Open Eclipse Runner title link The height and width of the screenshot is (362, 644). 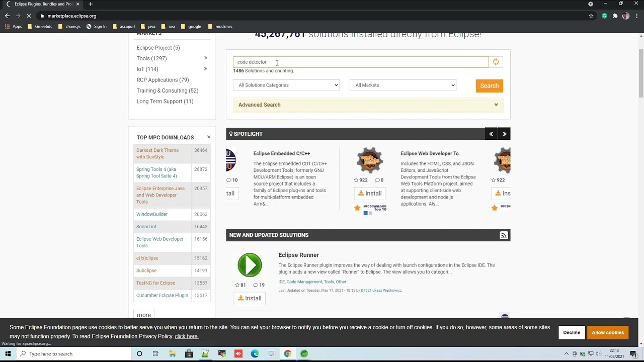point(298,255)
